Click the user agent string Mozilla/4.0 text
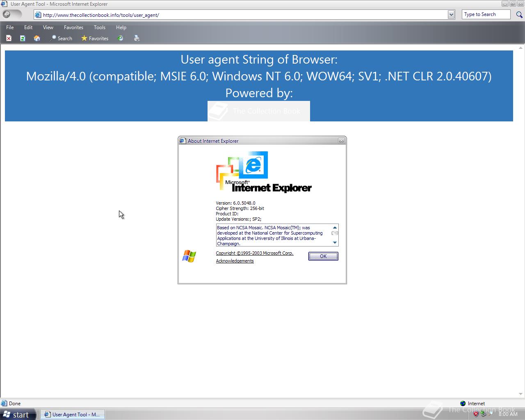This screenshot has height=420, width=525. pos(259,76)
